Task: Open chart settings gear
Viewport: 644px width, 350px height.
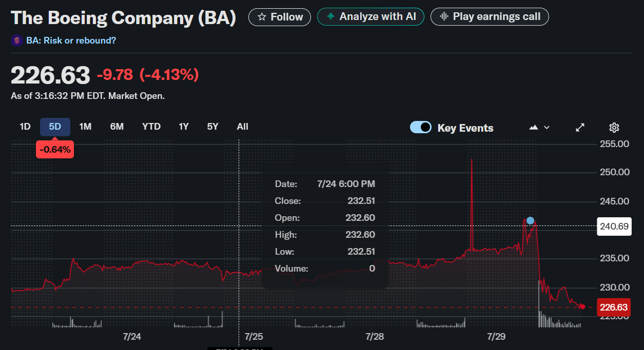Action: 614,128
